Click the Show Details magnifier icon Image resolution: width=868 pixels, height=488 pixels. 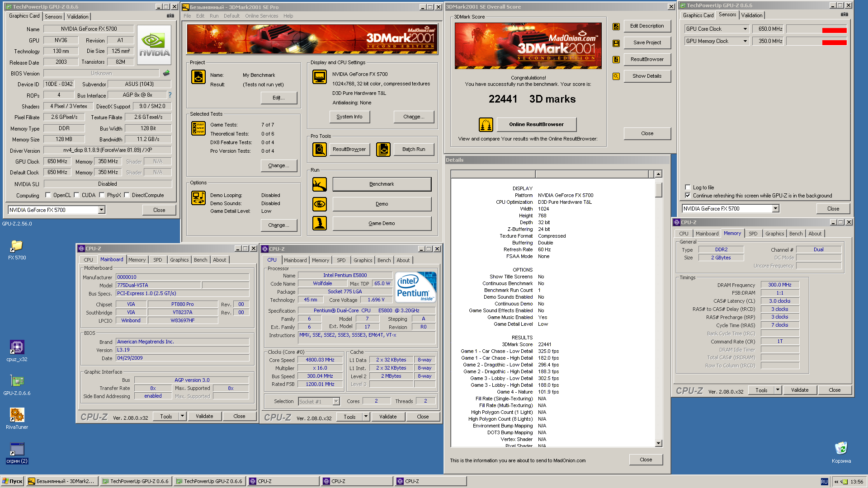(x=616, y=76)
